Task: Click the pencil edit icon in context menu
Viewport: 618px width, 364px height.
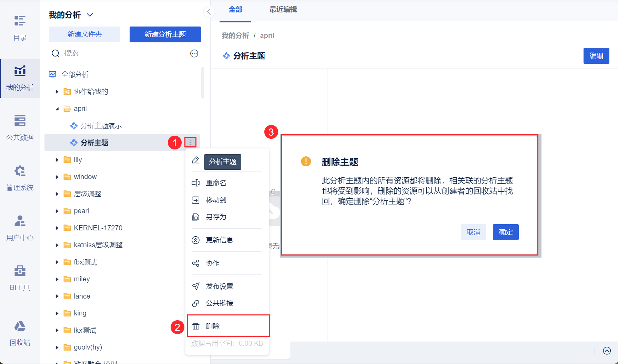Action: coord(195,160)
